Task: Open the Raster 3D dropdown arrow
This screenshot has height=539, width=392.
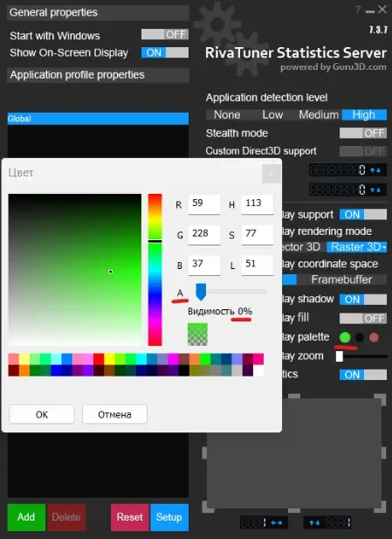Action: 384,247
